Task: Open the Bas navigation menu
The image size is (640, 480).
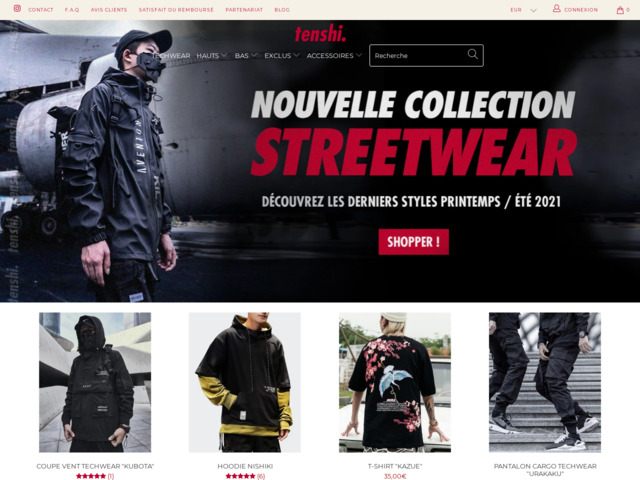Action: pyautogui.click(x=245, y=56)
